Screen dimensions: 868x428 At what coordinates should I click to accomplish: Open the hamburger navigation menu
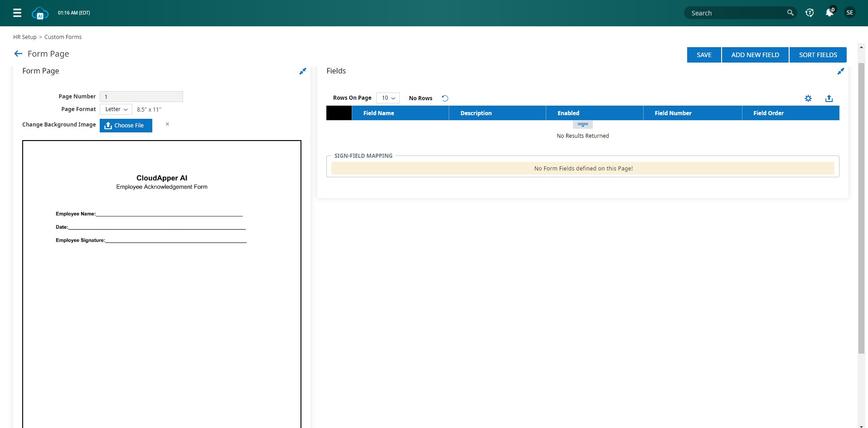pyautogui.click(x=17, y=13)
